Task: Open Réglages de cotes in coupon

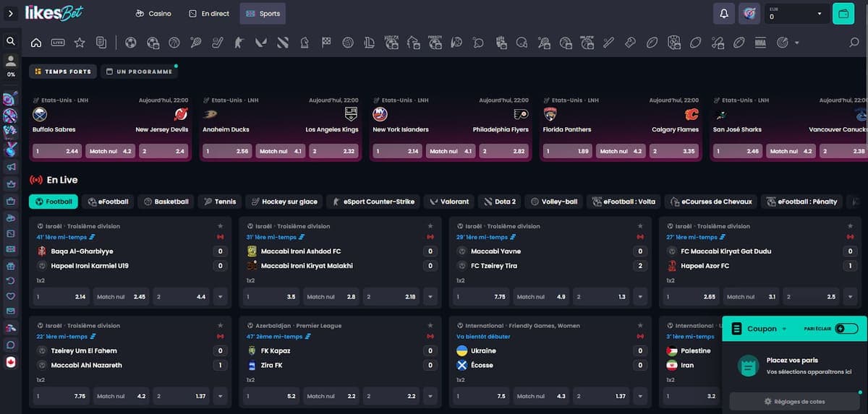Action: tap(794, 402)
